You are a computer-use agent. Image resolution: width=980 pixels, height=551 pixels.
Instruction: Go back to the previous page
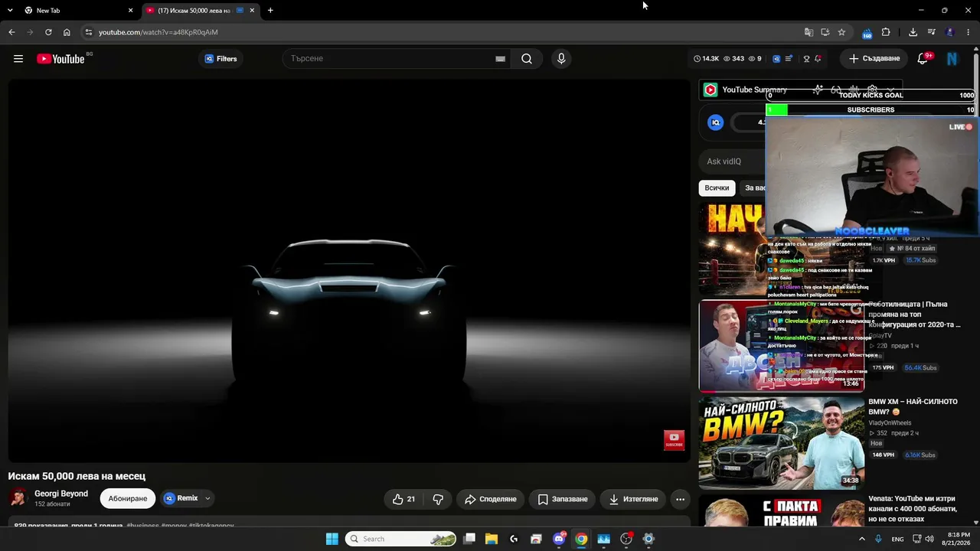coord(11,32)
